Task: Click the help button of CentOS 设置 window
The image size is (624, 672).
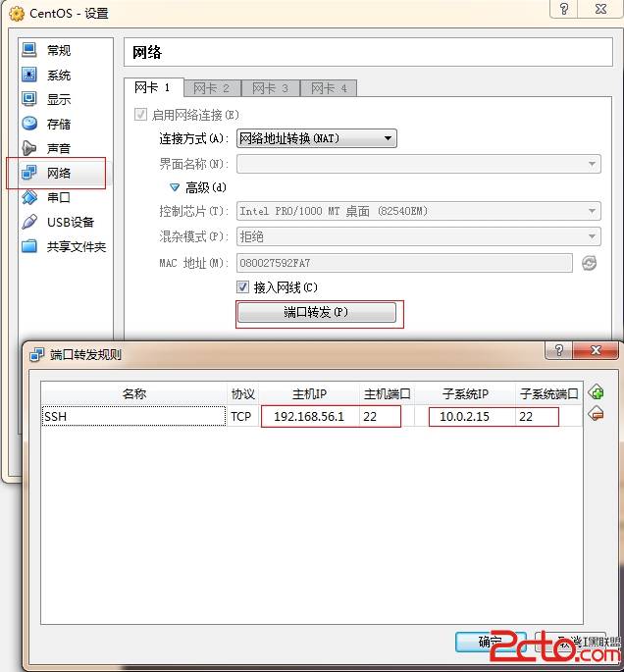Action: click(x=564, y=9)
